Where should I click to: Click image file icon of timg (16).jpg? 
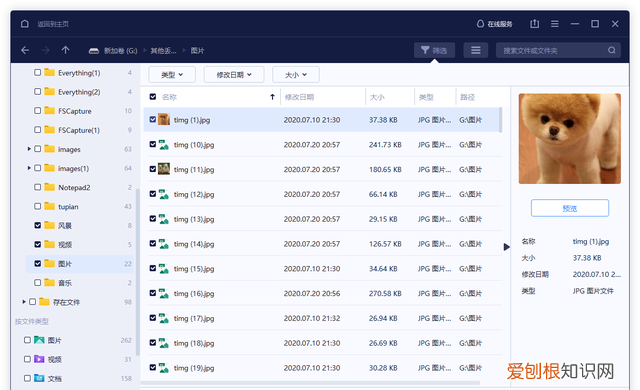tap(164, 293)
